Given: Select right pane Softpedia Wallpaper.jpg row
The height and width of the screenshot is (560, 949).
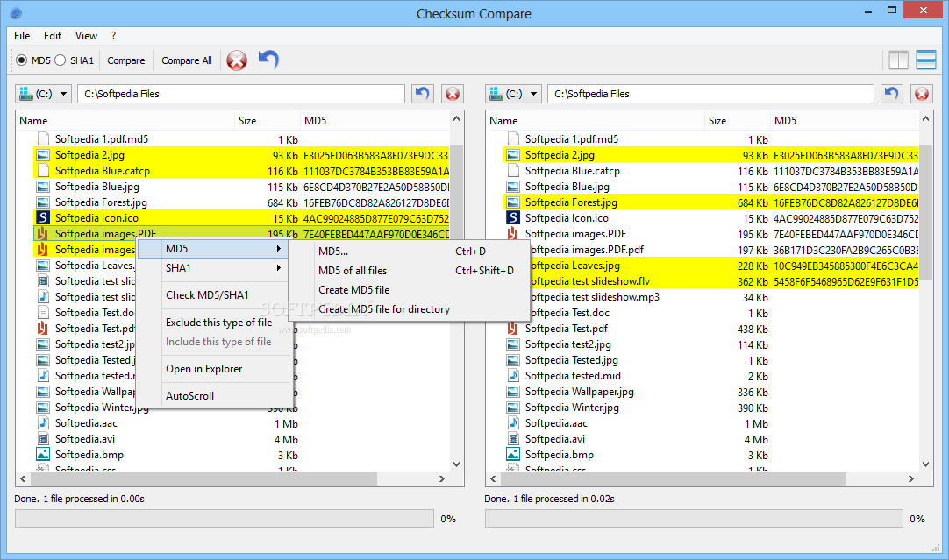Looking at the screenshot, I should pyautogui.click(x=712, y=391).
